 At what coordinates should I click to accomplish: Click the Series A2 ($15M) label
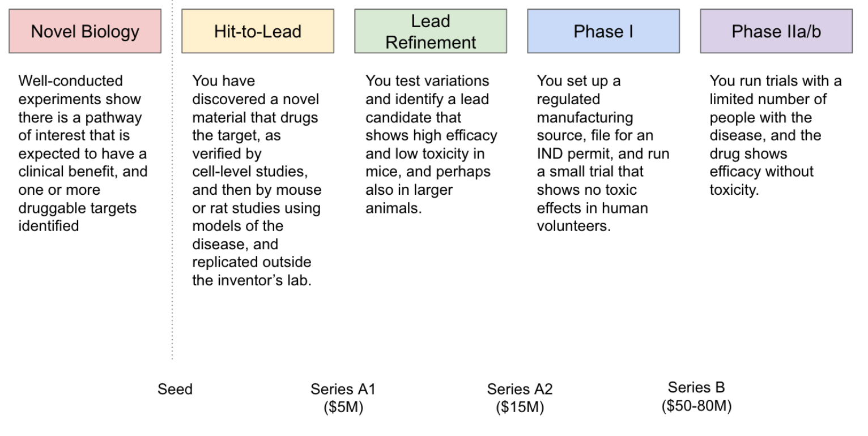[x=520, y=399]
